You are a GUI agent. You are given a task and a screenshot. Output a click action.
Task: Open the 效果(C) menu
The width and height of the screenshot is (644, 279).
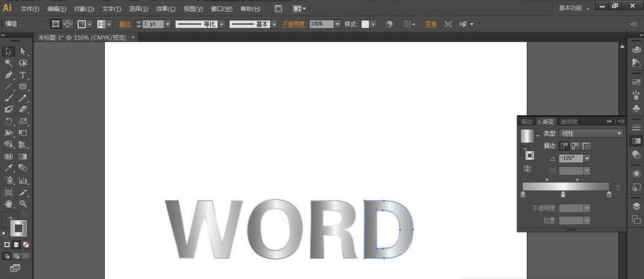click(166, 8)
